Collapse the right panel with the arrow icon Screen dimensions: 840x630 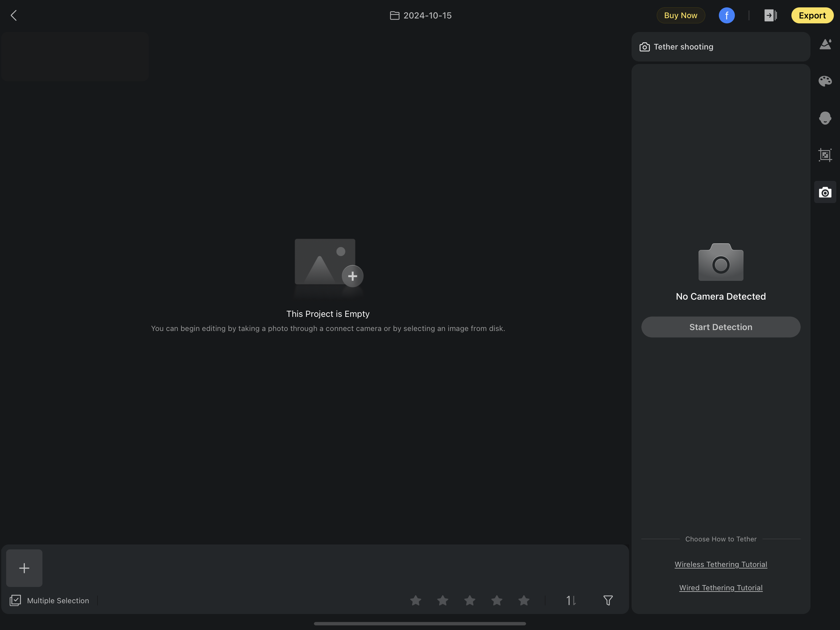point(771,16)
